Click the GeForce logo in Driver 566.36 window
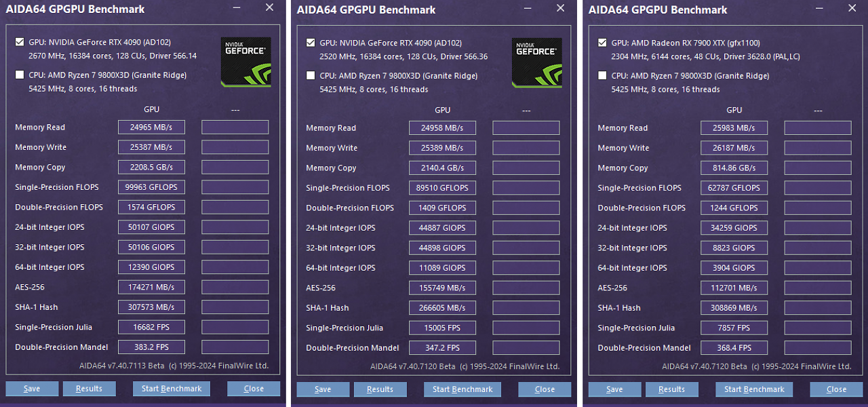 click(x=536, y=62)
